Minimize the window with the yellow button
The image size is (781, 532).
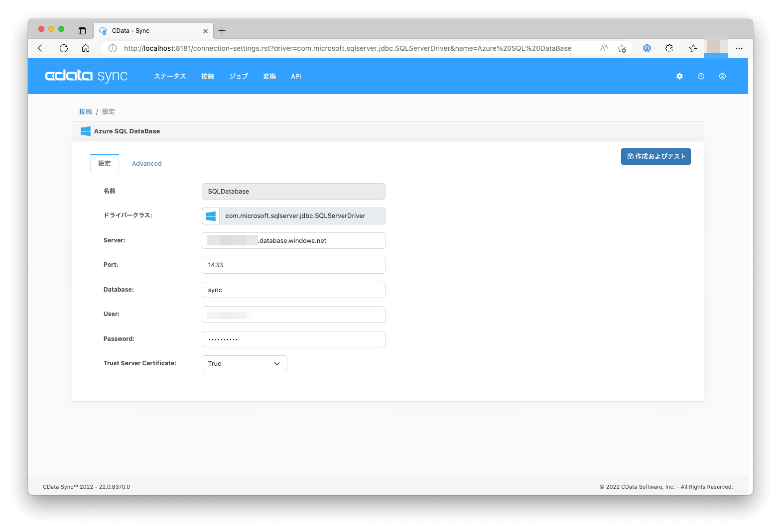(x=51, y=29)
